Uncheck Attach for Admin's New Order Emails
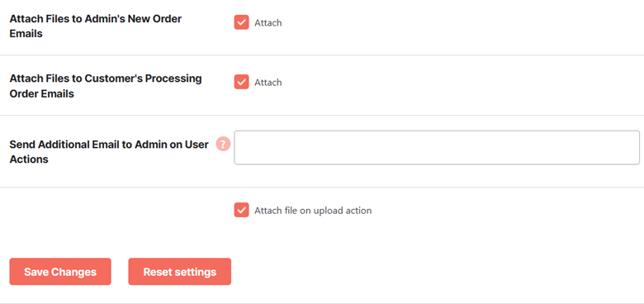The image size is (644, 304). click(x=241, y=22)
